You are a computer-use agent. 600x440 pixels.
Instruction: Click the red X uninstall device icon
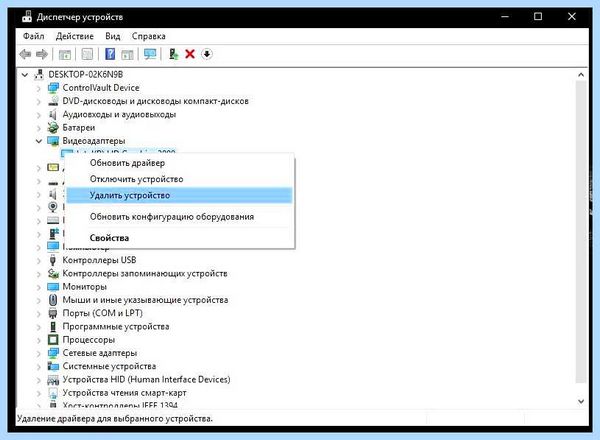(x=190, y=54)
